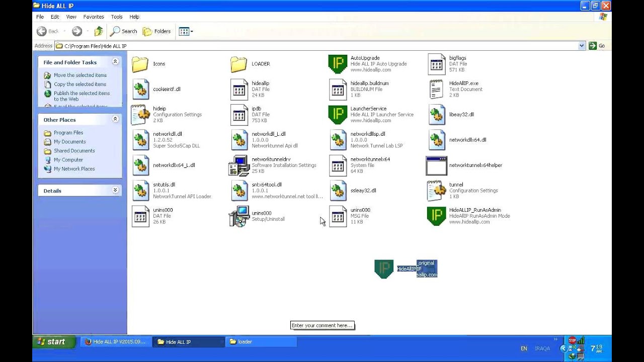Select the Icons folder
Viewport: 644px width, 362px height.
pos(140,64)
